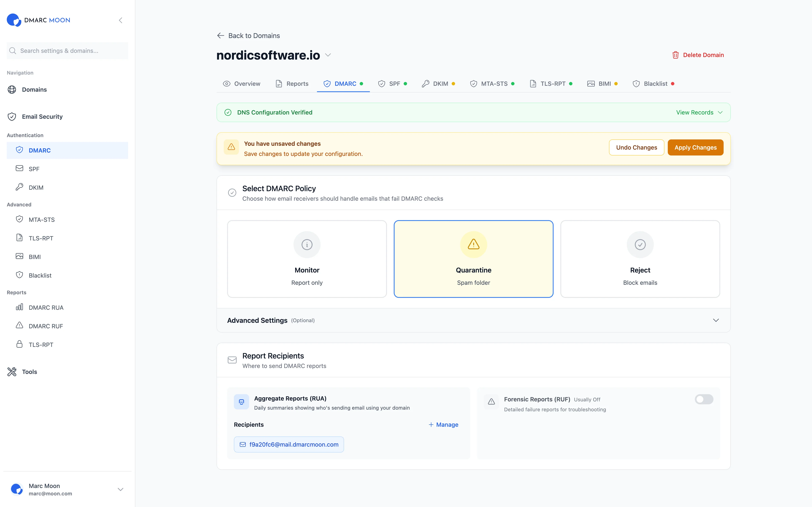Click Manage link under Recipients
This screenshot has width=812, height=507.
click(x=443, y=425)
